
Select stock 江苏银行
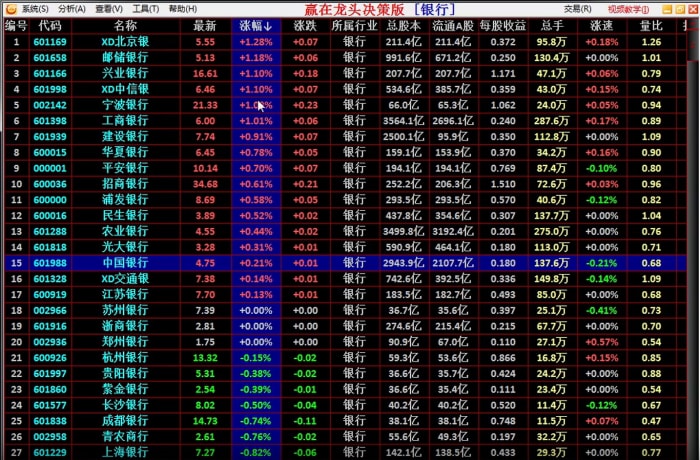pyautogui.click(x=125, y=295)
